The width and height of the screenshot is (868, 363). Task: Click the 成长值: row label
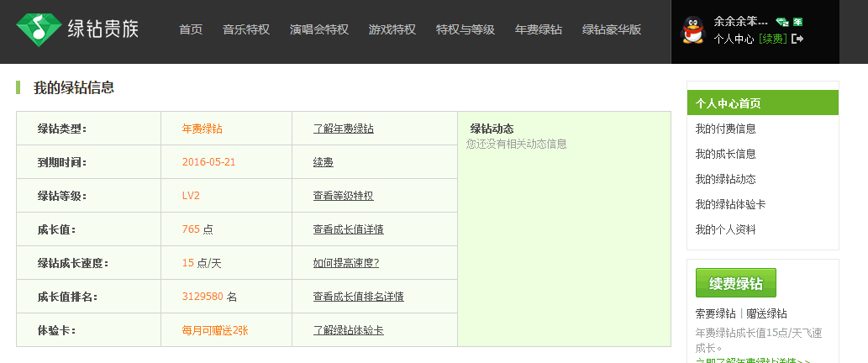56,229
